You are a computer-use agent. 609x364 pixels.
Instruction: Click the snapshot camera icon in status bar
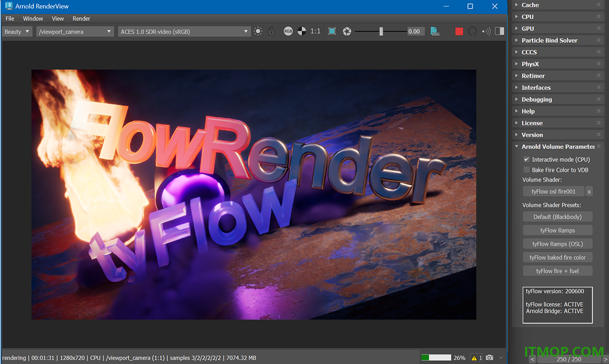tap(489, 358)
